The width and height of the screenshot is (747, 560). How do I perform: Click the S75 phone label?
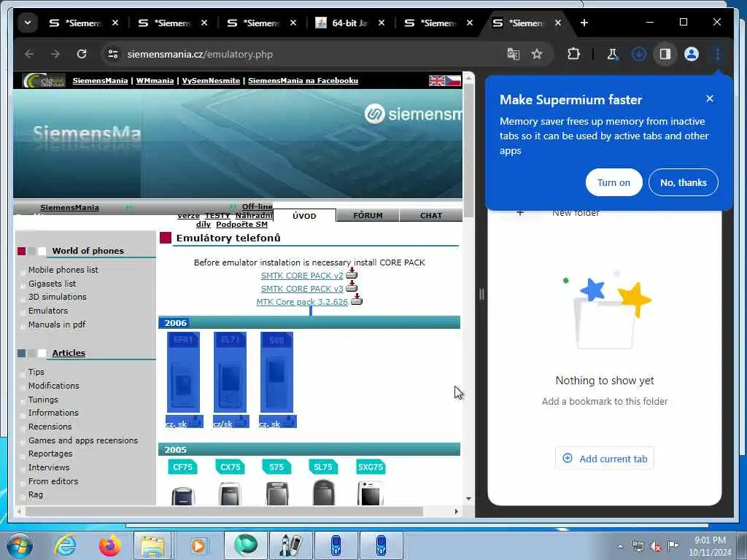tap(276, 467)
